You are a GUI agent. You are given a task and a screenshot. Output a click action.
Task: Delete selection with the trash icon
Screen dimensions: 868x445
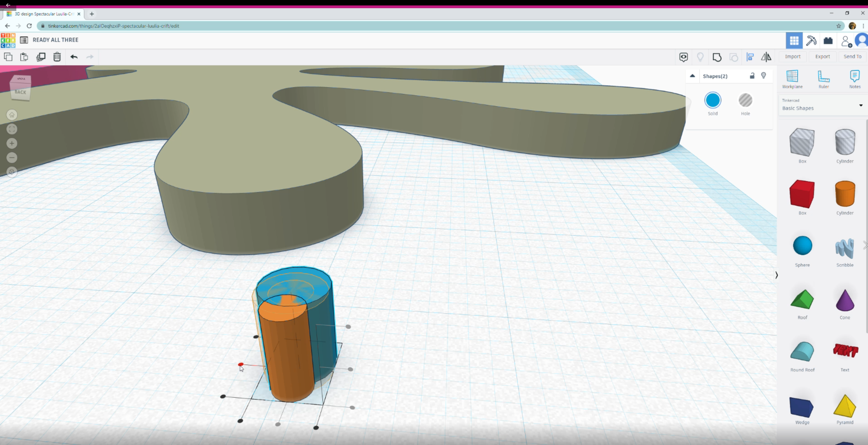tap(57, 57)
